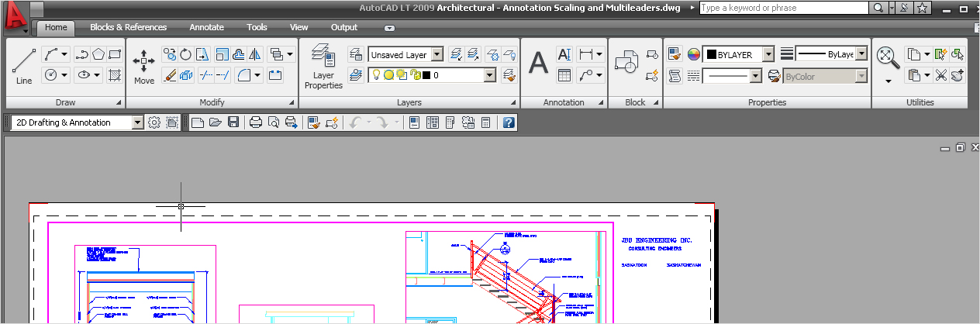Viewport: 980px width, 324px height.
Task: Select the Rotate tool in Modify
Action: (186, 54)
